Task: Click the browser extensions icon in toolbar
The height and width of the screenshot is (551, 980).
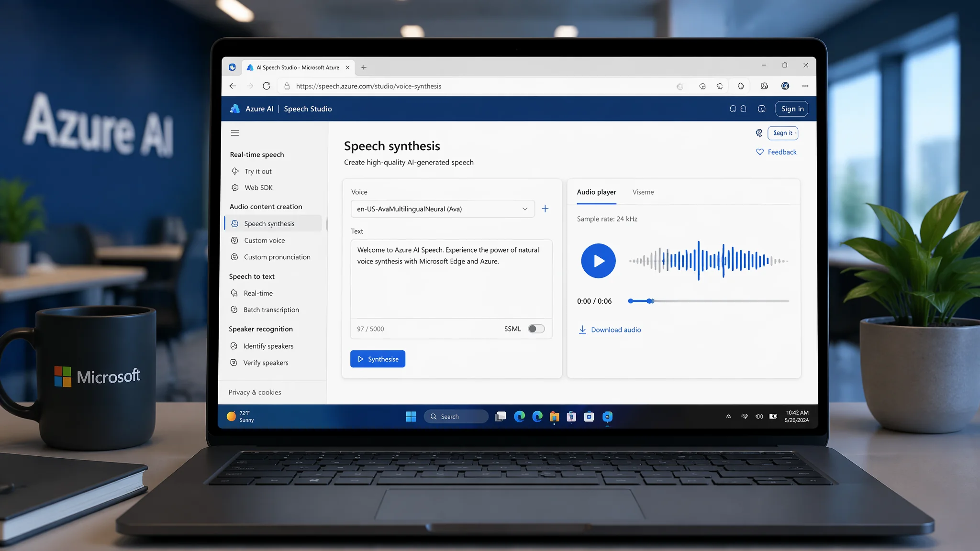Action: [741, 86]
